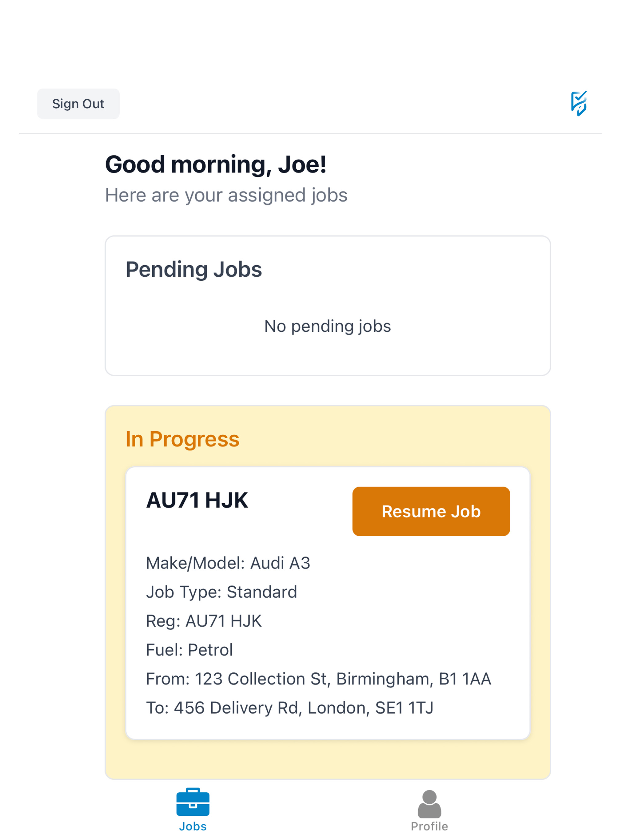The height and width of the screenshot is (840, 630).
Task: Select the Make/Model Audi A3 line
Action: pyautogui.click(x=228, y=563)
